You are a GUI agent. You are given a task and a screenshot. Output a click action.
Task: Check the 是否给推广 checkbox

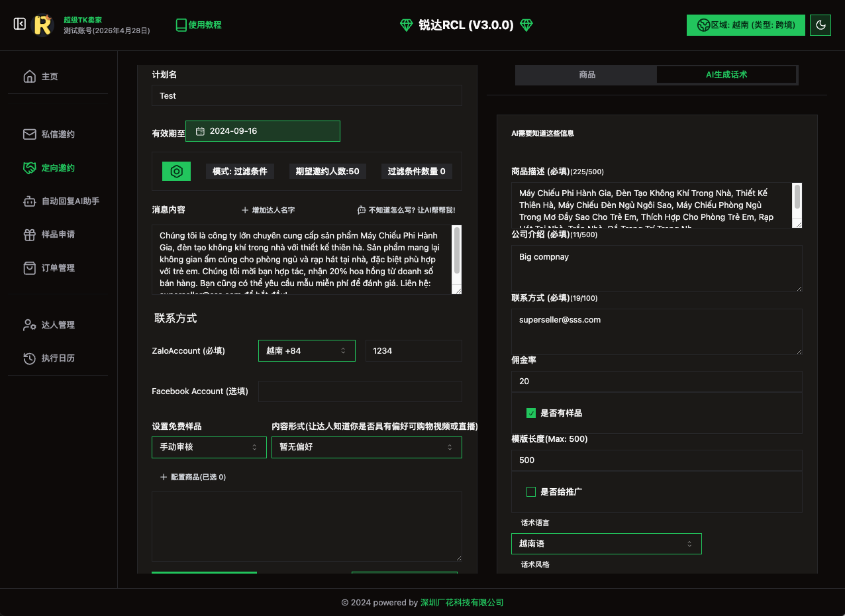531,491
